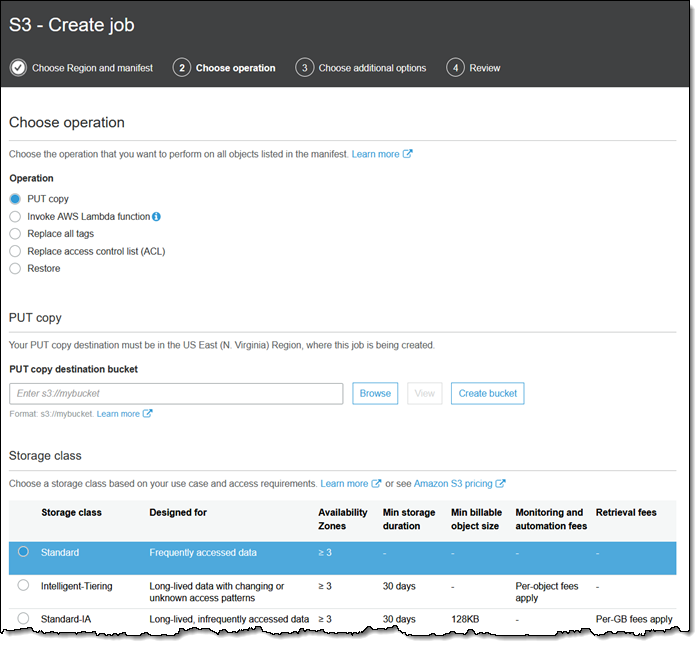700x646 pixels.
Task: Click the step 4 Review circle icon
Action: click(455, 68)
